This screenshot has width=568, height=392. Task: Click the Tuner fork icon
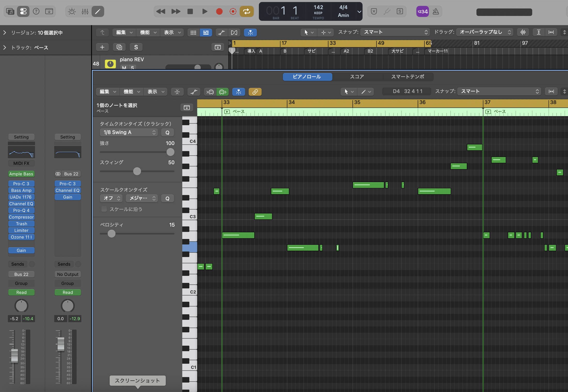tap(387, 11)
